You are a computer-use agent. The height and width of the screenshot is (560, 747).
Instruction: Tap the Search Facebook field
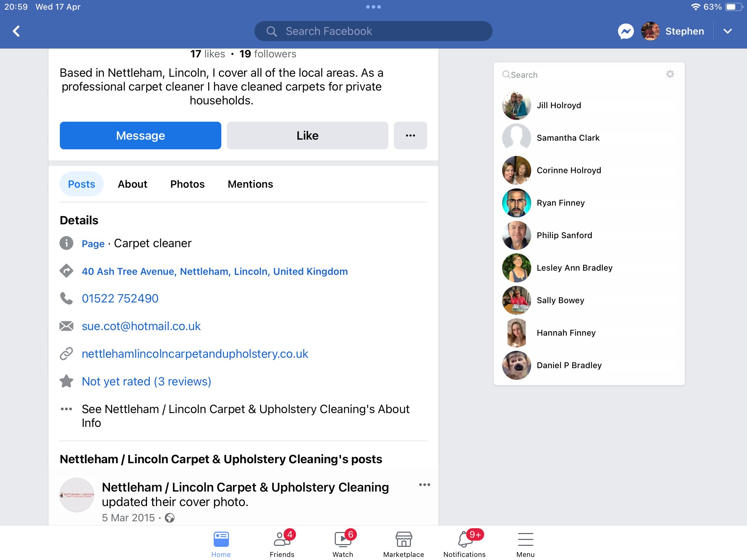click(x=373, y=31)
